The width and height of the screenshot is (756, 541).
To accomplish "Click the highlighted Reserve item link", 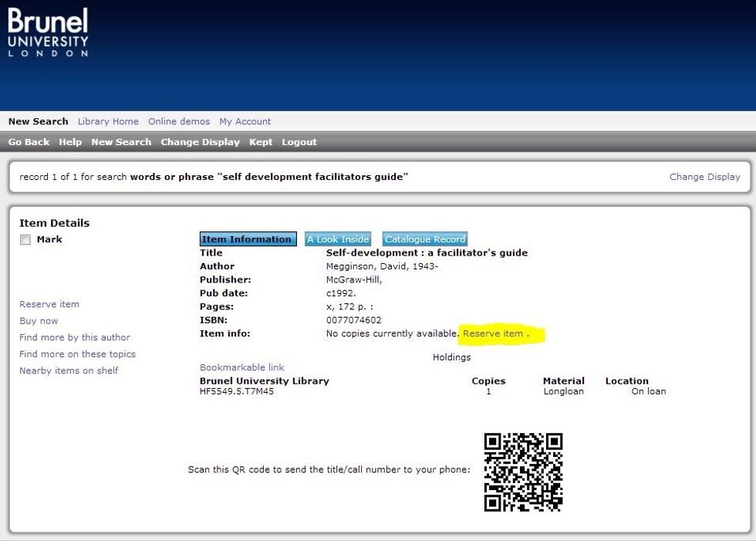I will pyautogui.click(x=493, y=333).
